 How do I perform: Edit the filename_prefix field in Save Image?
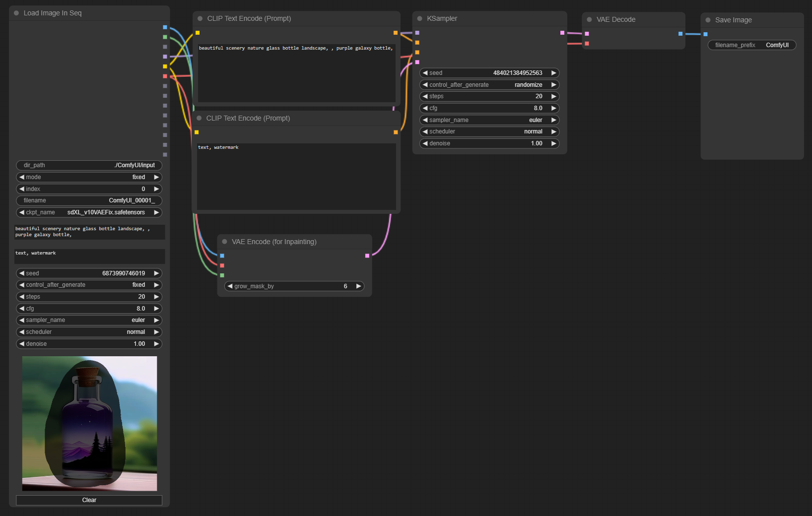pyautogui.click(x=752, y=45)
